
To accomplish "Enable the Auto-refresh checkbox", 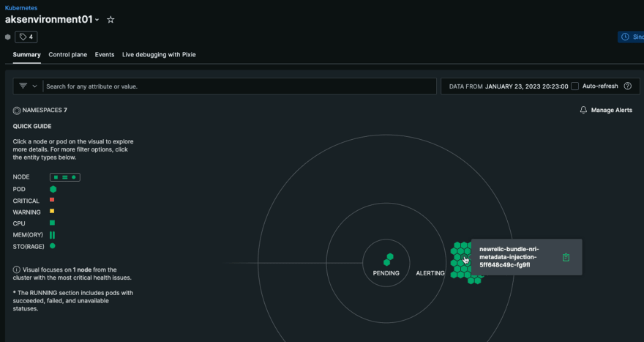I will coord(575,86).
